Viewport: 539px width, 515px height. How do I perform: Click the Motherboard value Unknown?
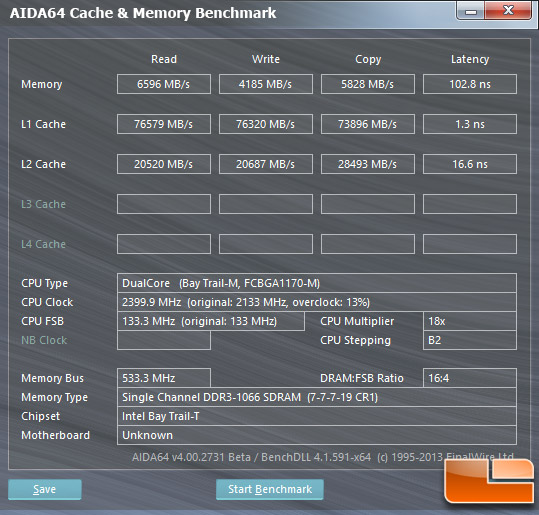[x=317, y=435]
